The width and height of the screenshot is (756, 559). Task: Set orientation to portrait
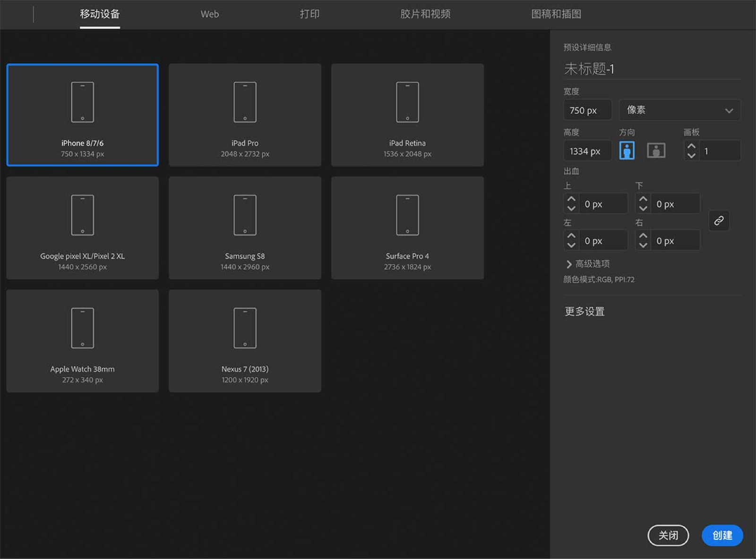627,151
